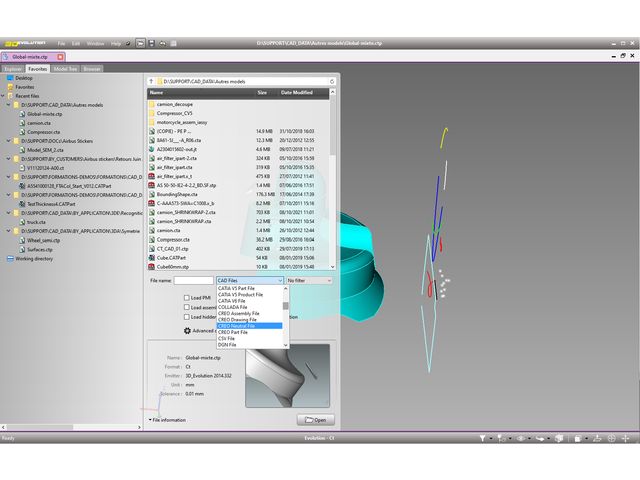
Task: Click the eye visibility icon in status bar
Action: click(x=518, y=438)
